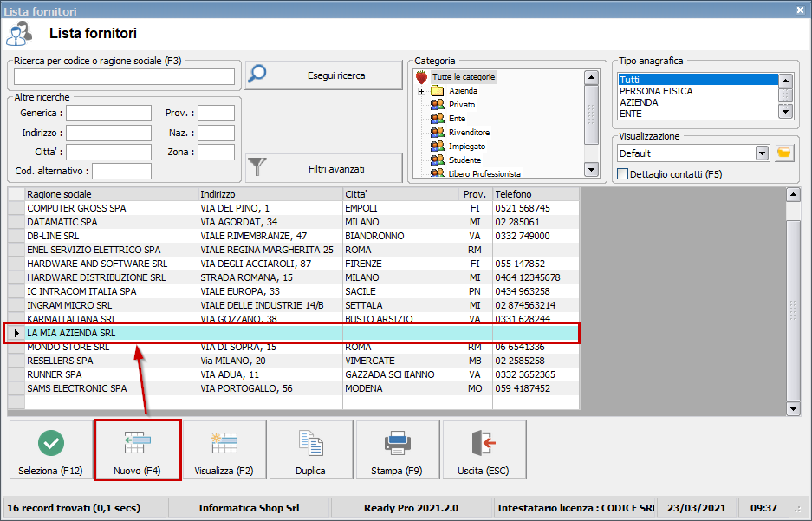Focus the Generica search field
Screen dimensions: 812x521
pyautogui.click(x=108, y=113)
